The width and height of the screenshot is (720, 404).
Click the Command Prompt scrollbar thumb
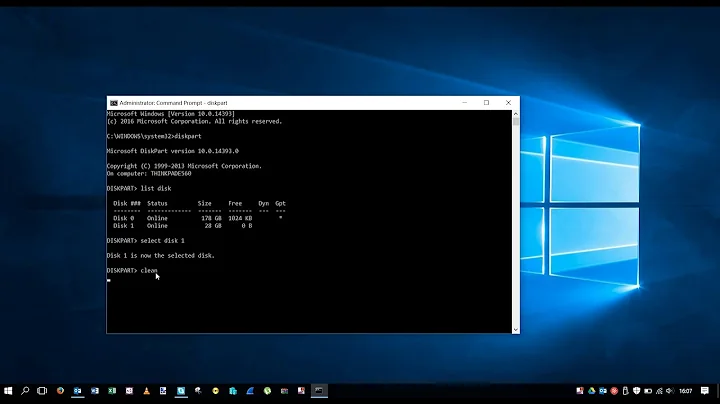516,122
